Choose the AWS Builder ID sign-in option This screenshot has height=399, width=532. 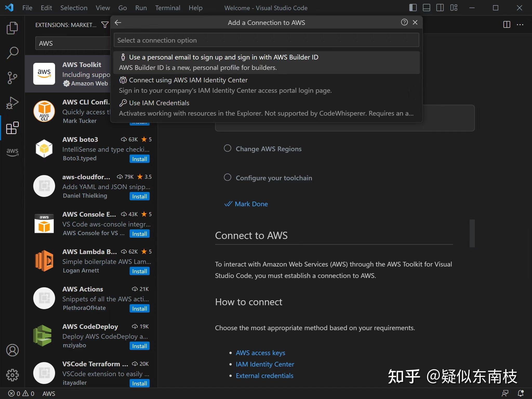tap(224, 57)
